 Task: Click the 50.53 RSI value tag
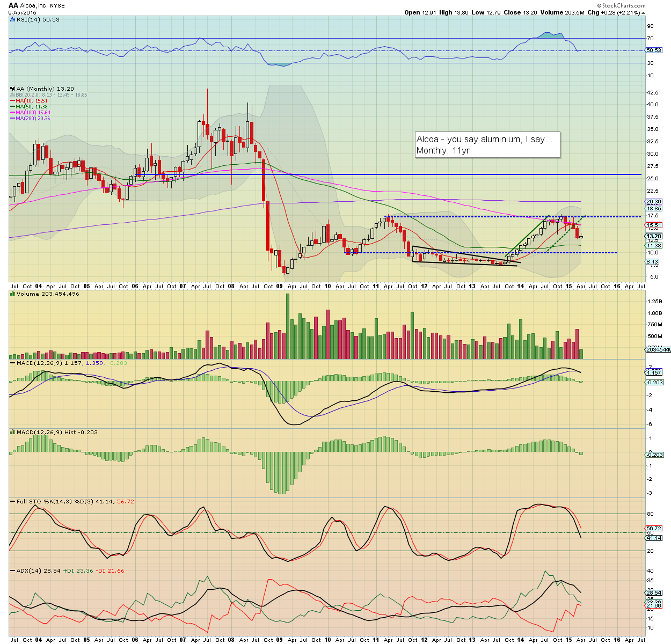654,50
